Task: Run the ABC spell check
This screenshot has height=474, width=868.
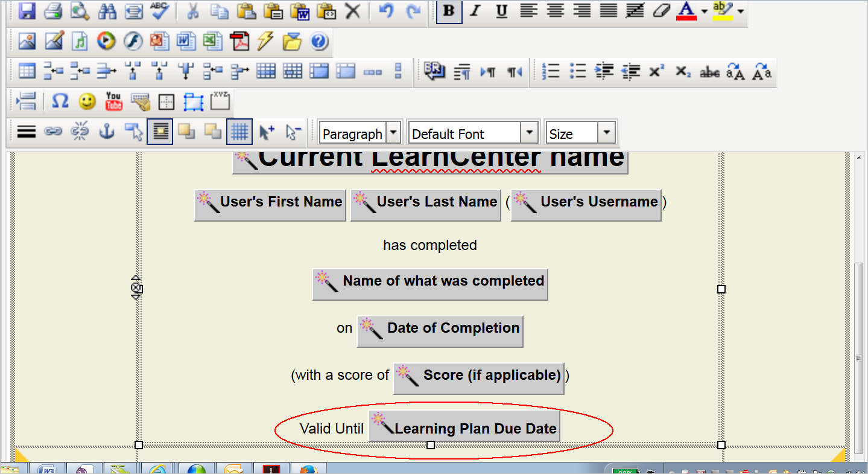Action: click(x=160, y=10)
